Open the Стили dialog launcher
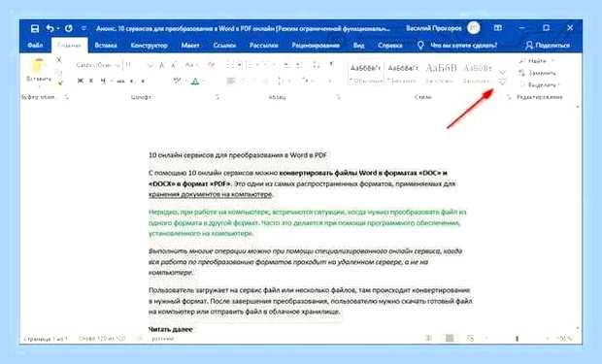Viewport: 602px width, 364px height. tap(509, 97)
